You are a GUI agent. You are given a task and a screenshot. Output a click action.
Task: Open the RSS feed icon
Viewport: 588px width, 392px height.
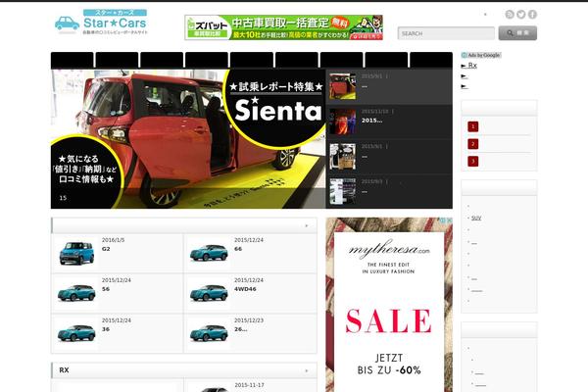pyautogui.click(x=510, y=15)
